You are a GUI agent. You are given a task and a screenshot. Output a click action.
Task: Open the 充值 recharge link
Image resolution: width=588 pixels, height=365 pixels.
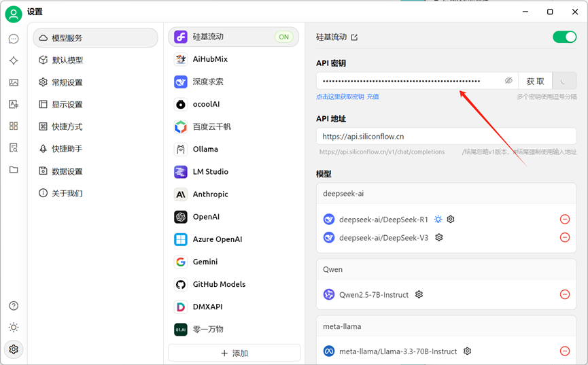point(373,97)
